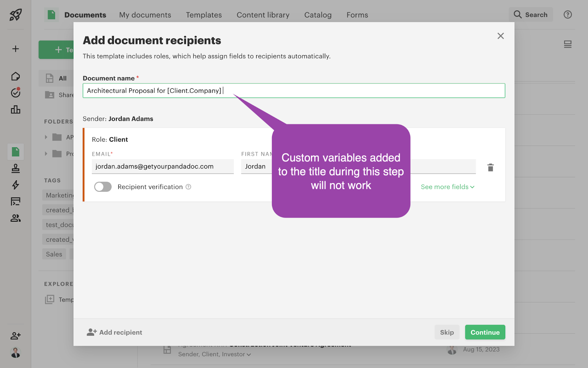Click the Document name input field
This screenshot has height=368, width=588.
(x=294, y=91)
